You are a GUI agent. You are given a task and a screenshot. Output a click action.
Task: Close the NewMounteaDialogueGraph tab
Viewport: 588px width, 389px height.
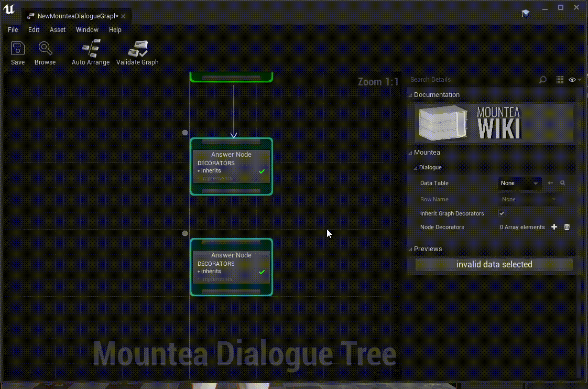pos(123,16)
